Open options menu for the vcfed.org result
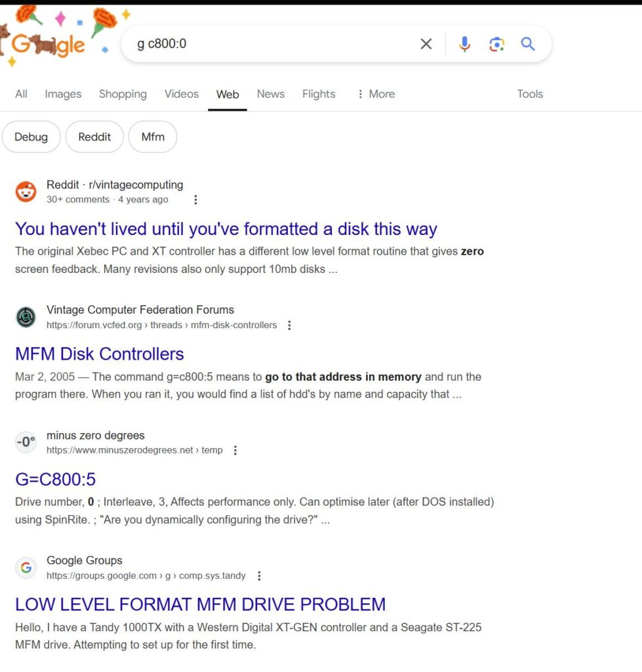The image size is (642, 672). [289, 325]
